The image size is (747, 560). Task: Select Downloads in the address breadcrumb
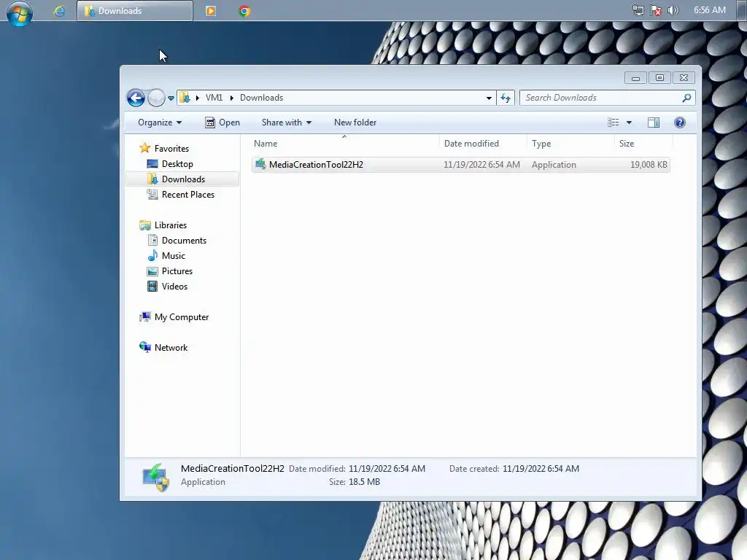click(x=262, y=98)
